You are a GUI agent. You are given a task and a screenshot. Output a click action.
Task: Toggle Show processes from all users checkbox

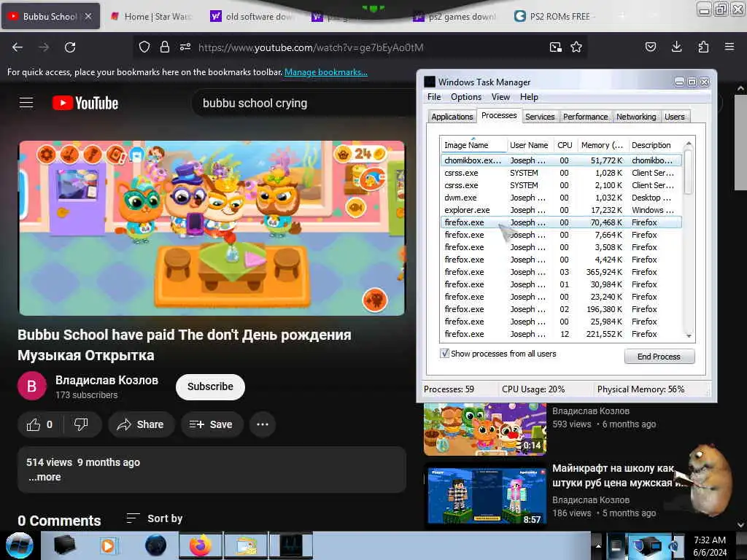[444, 354]
